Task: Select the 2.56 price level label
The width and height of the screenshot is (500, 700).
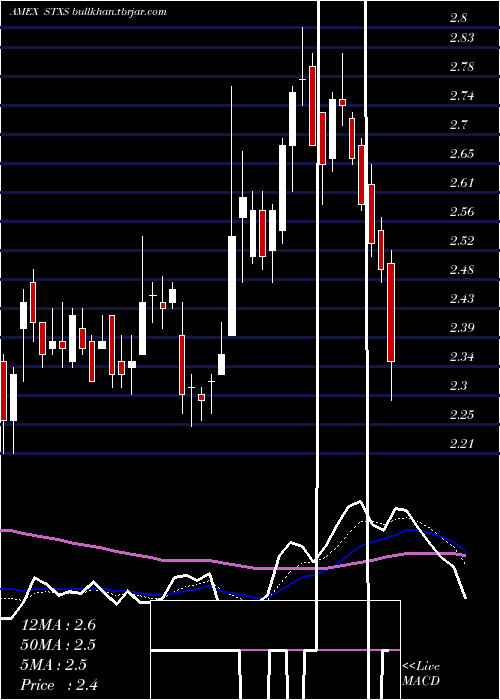Action: click(462, 212)
